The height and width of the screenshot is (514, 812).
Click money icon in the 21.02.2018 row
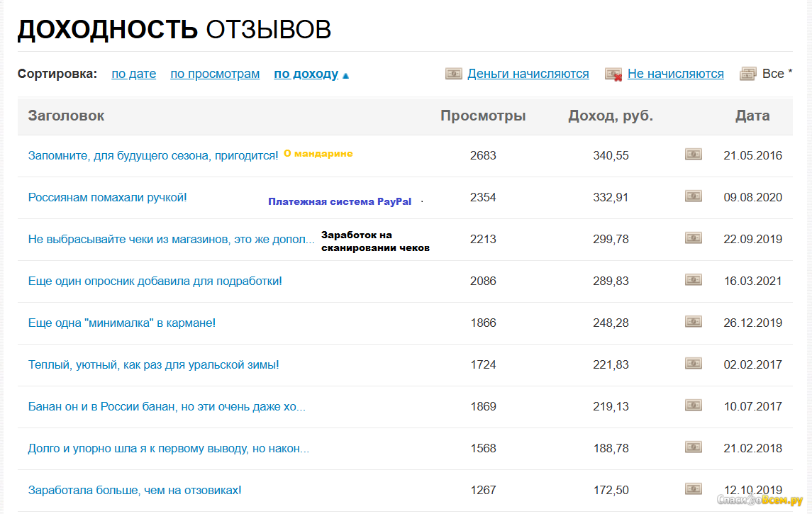coord(693,447)
